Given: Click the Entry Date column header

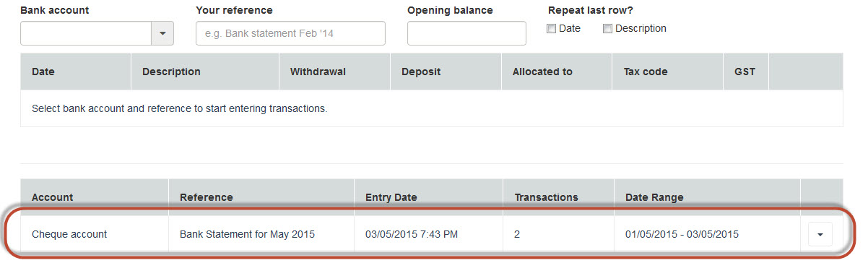Looking at the screenshot, I should (x=391, y=197).
